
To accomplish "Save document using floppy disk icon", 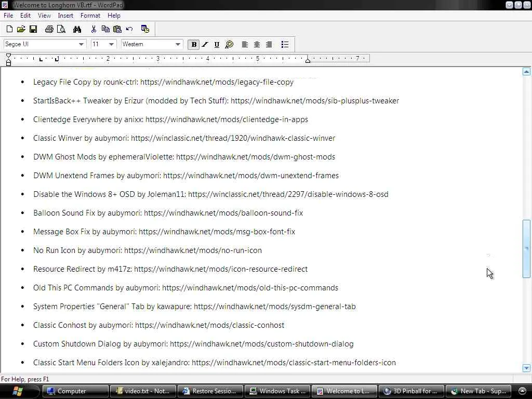I will click(33, 29).
